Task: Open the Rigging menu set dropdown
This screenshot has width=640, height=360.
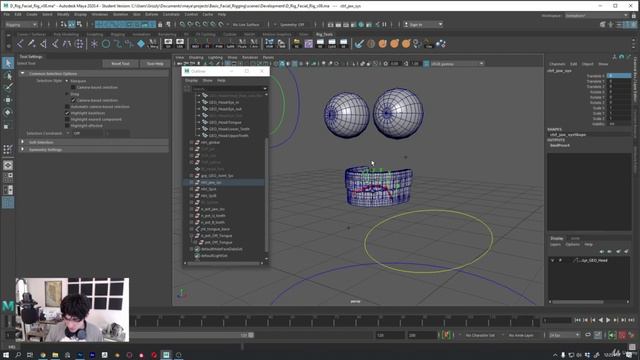Action: [x=21, y=24]
